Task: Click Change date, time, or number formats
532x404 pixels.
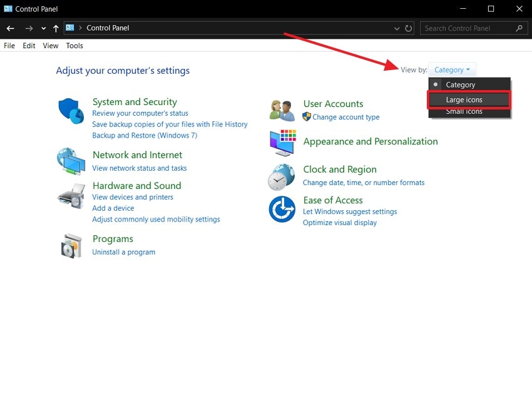Action: coord(364,183)
